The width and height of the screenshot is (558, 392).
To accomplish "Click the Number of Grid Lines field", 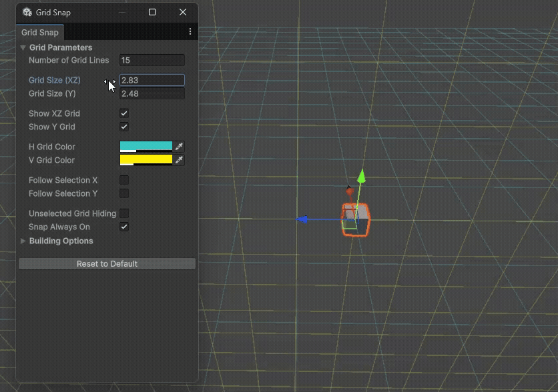I will pyautogui.click(x=152, y=60).
